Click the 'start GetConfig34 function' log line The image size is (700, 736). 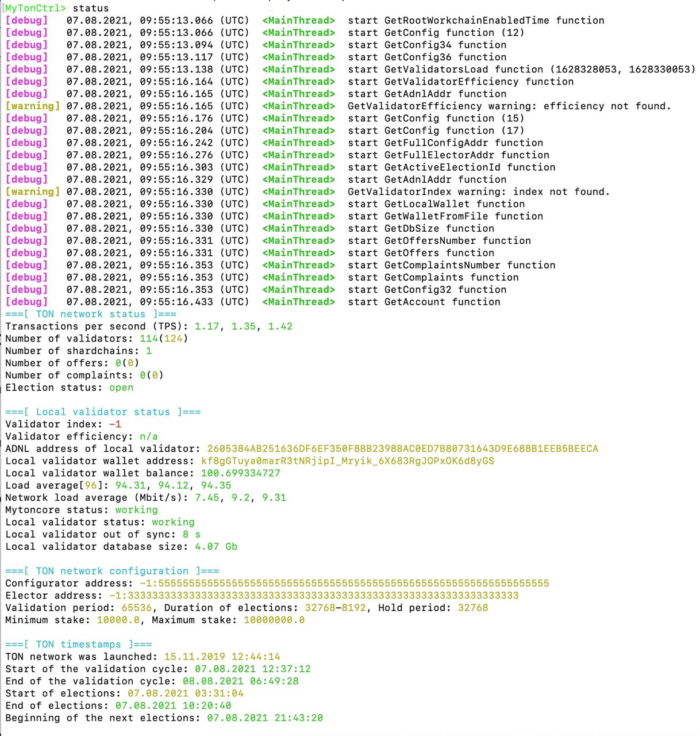[x=427, y=45]
